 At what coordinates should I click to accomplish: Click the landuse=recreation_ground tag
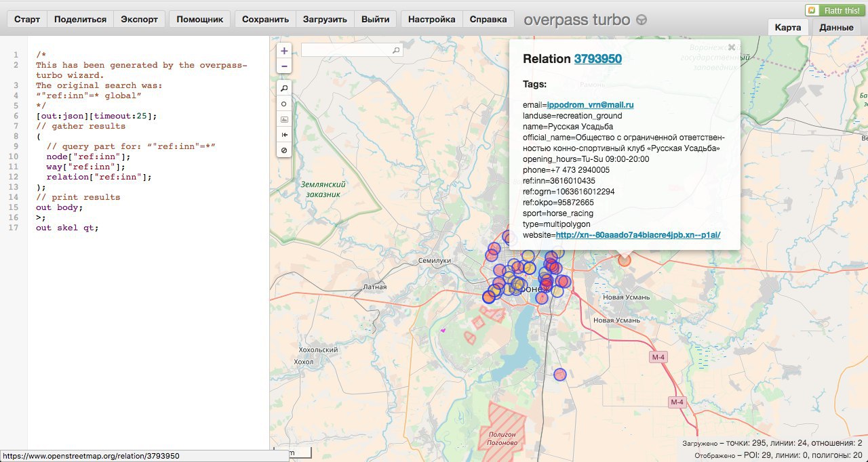[572, 116]
